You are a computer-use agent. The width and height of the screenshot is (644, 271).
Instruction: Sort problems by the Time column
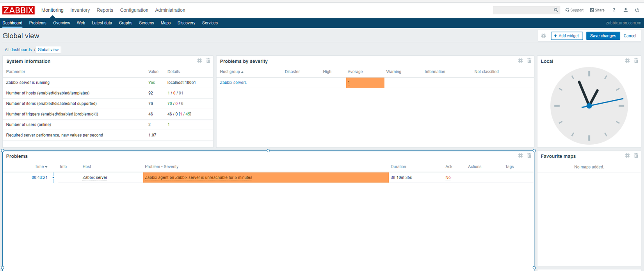[x=41, y=166]
